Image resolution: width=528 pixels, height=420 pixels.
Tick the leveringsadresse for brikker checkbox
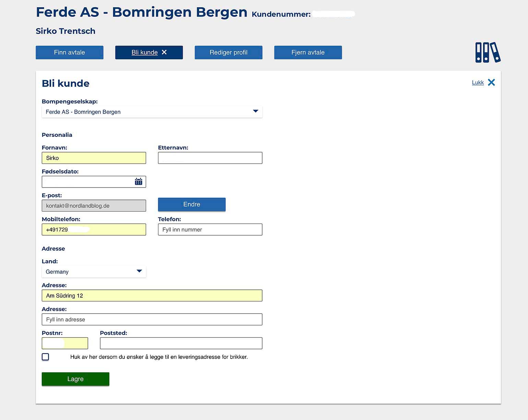tap(45, 357)
